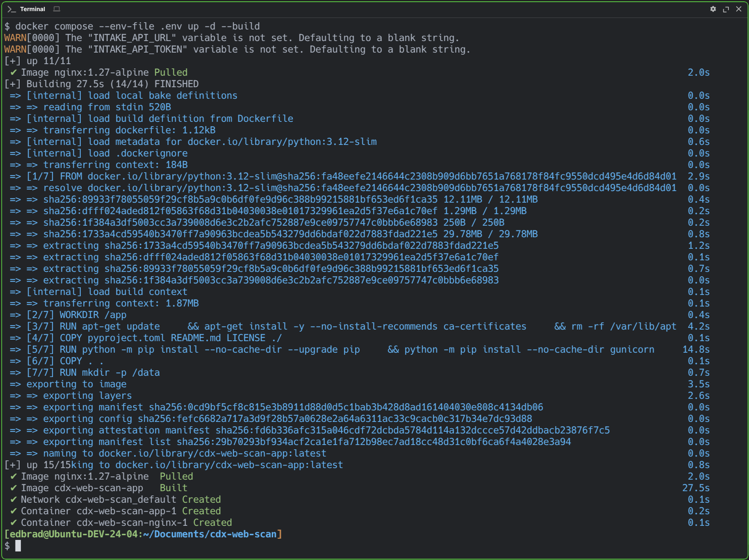Click the checkmark beside Container cdx-web-scan-app-1

pyautogui.click(x=14, y=511)
